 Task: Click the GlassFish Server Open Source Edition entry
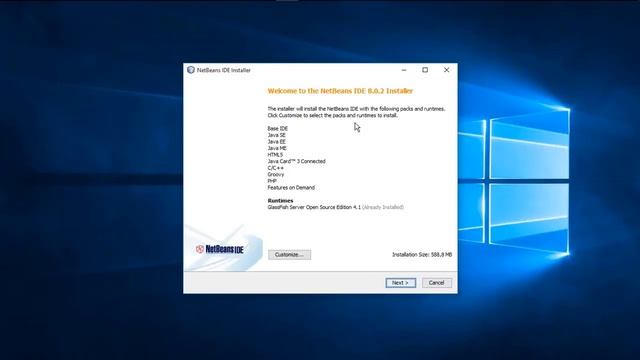pos(336,207)
